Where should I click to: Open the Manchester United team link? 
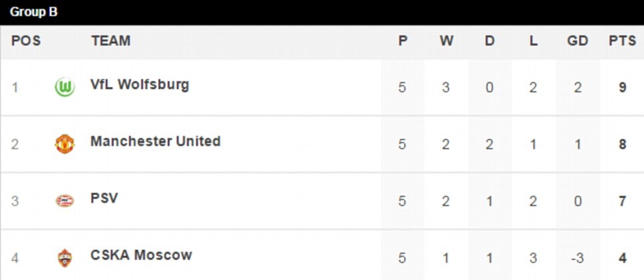[x=155, y=141]
